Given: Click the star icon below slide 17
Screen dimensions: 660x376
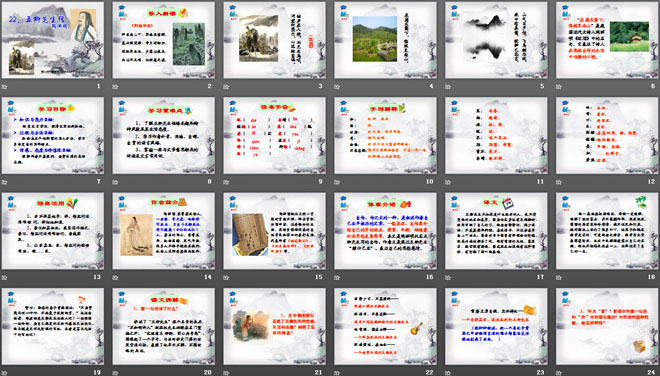Looking at the screenshot, I should point(448,277).
